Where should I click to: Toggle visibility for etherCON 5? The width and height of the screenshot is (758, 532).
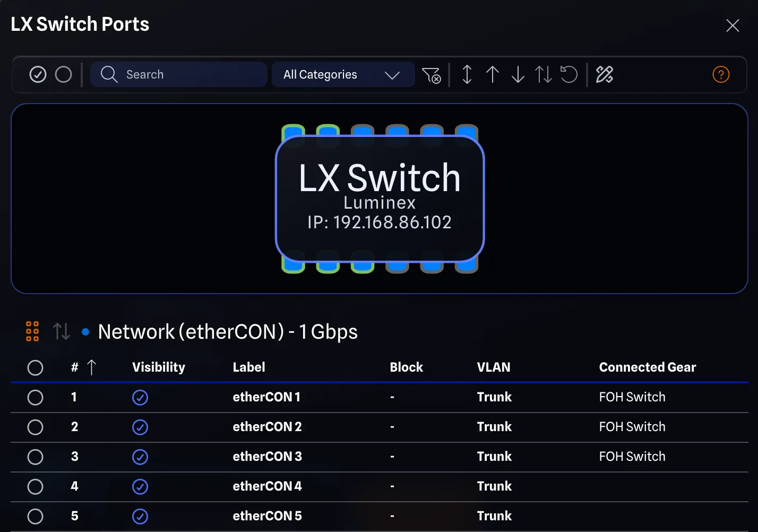(x=140, y=516)
